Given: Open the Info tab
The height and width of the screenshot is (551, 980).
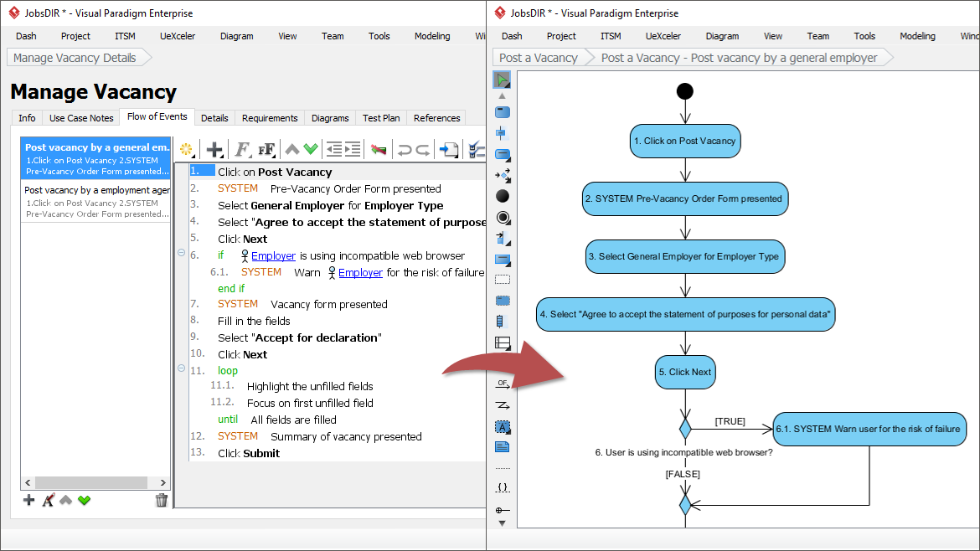Looking at the screenshot, I should point(27,118).
